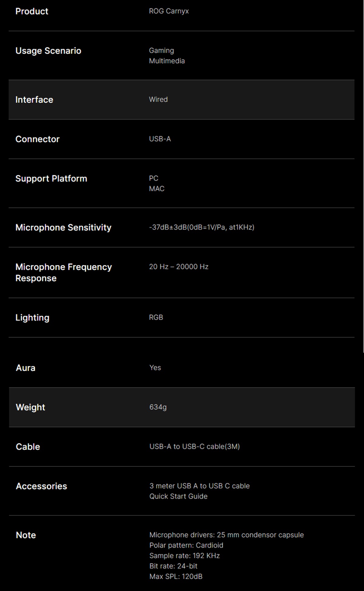Select the 'Usage Scenario' label
Screen dimensions: 364x591
click(48, 51)
